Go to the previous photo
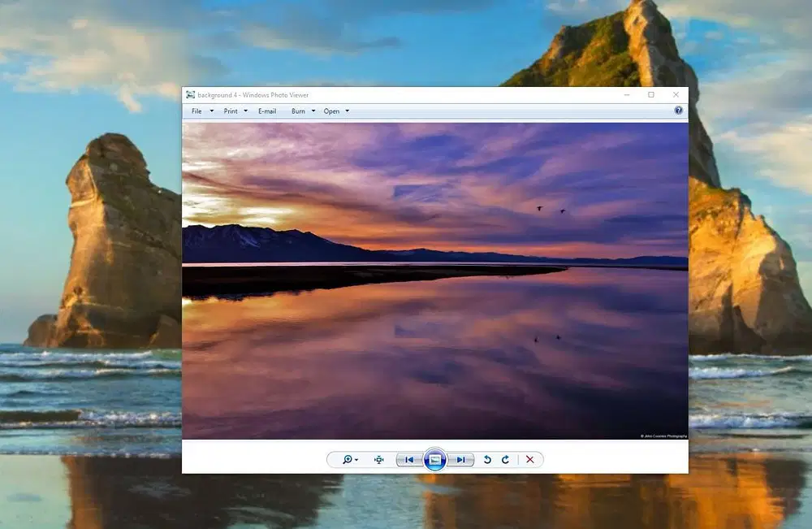The image size is (812, 529). pyautogui.click(x=409, y=460)
